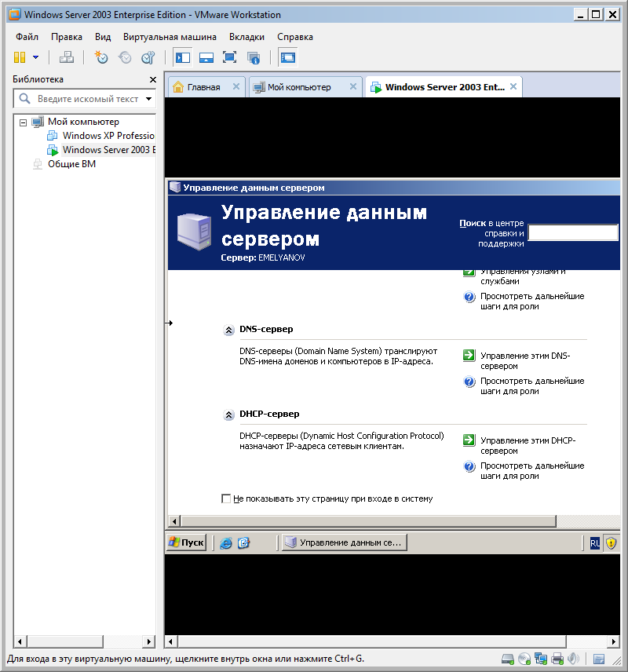Viewport: 628px width, 672px height.
Task: Click the green arrow beside DHCP management
Action: (x=469, y=440)
